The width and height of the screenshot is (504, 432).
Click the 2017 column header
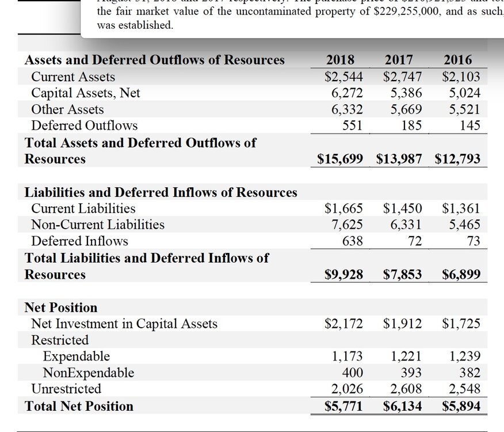point(399,60)
